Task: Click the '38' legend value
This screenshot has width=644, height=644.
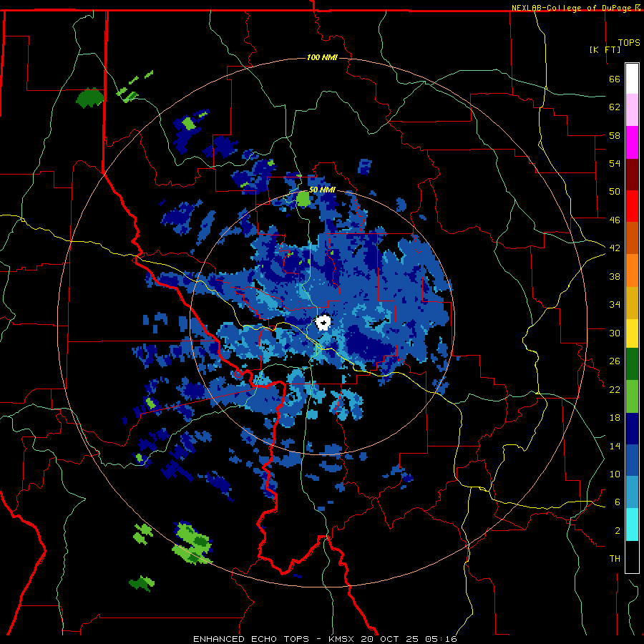Action: tap(615, 276)
